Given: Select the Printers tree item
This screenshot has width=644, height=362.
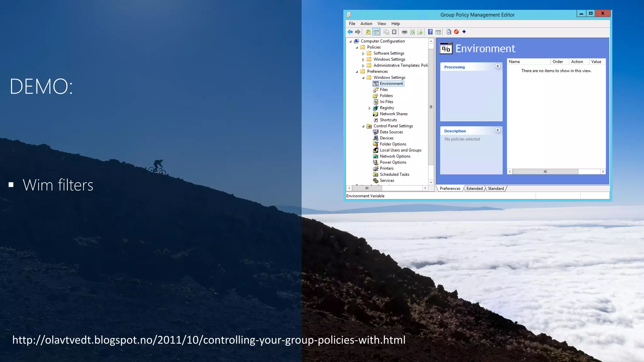Looking at the screenshot, I should point(383,168).
